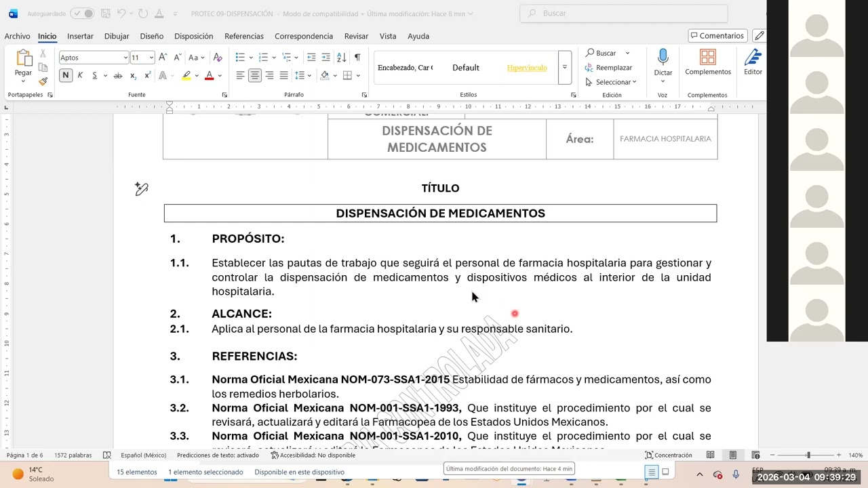Click the Sort A-Z icon
The height and width of the screenshot is (488, 868).
pyautogui.click(x=342, y=58)
